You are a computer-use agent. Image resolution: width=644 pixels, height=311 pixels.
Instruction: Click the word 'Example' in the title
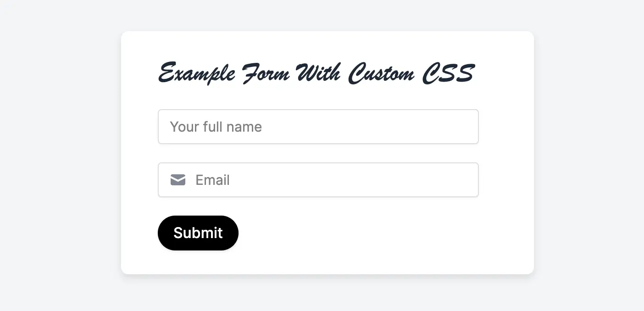pos(197,73)
